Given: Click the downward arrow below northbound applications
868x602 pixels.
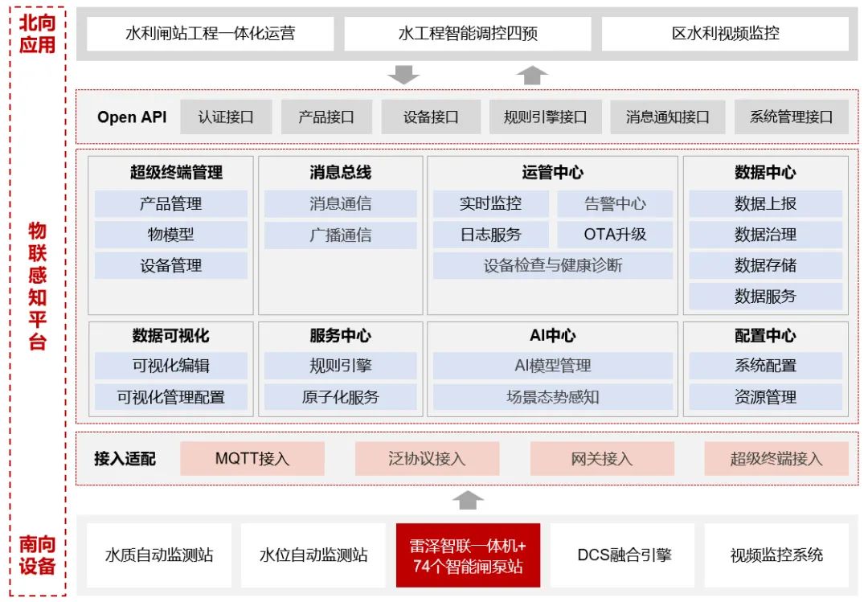Looking at the screenshot, I should 403,75.
